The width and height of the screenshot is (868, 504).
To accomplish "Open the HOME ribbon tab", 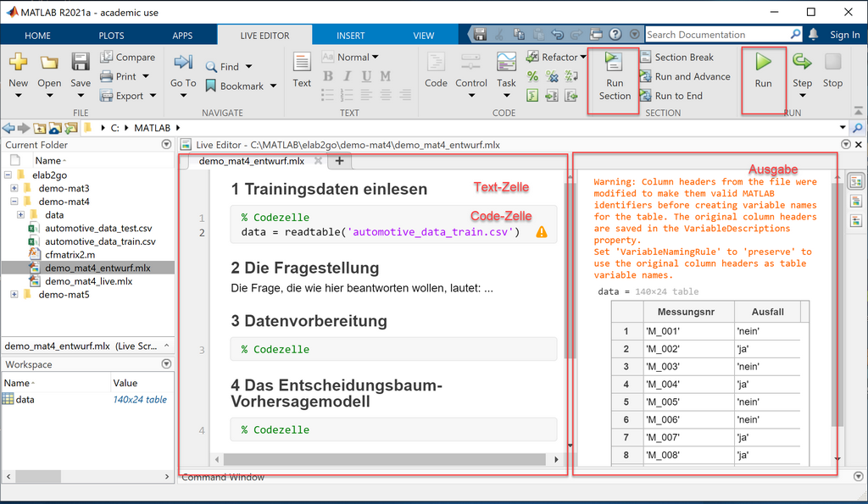I will tap(37, 36).
